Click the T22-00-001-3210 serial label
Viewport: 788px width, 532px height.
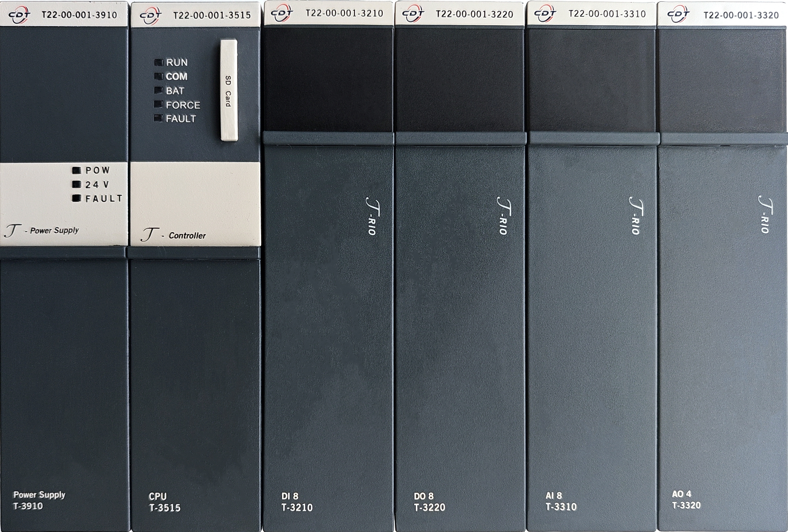(x=344, y=14)
